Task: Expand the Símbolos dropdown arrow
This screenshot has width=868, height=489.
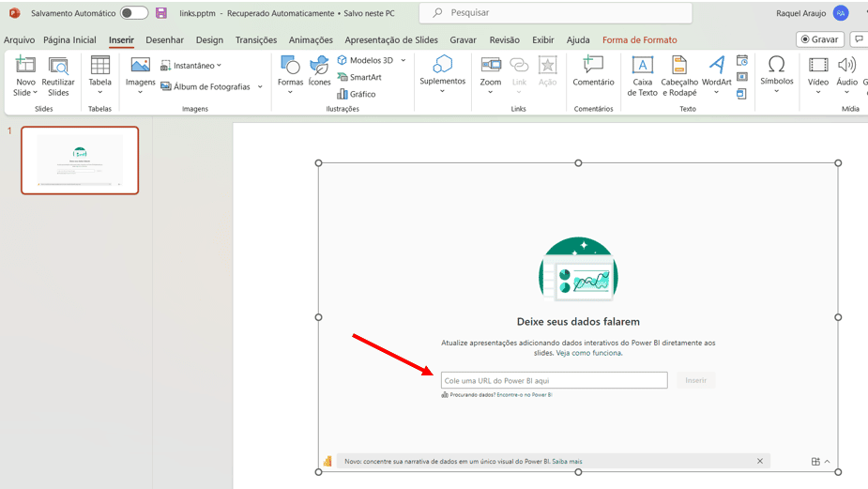Action: point(776,91)
